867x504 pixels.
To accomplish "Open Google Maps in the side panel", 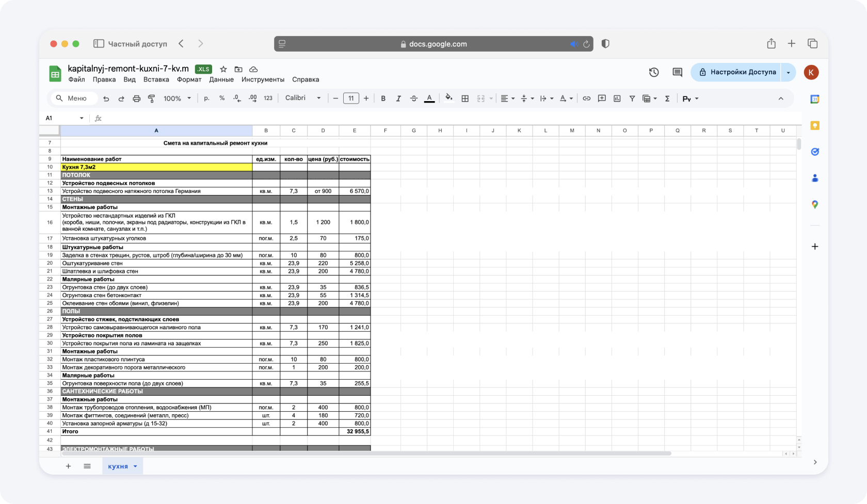I will click(x=814, y=205).
